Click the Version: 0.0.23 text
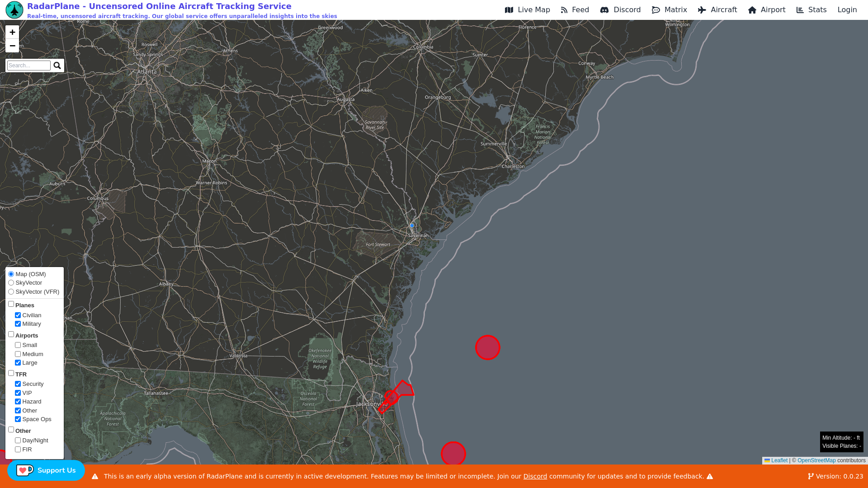This screenshot has height=488, width=868. (x=840, y=476)
